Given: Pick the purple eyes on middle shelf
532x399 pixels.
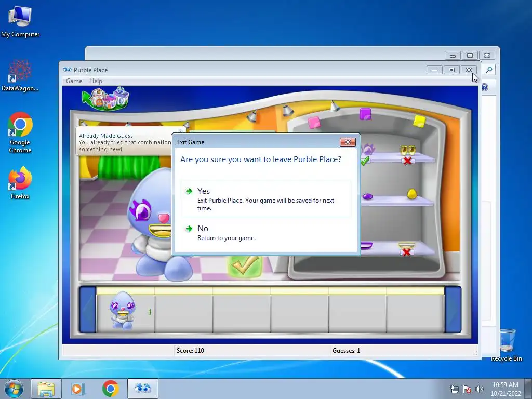Looking at the screenshot, I should point(367,196).
